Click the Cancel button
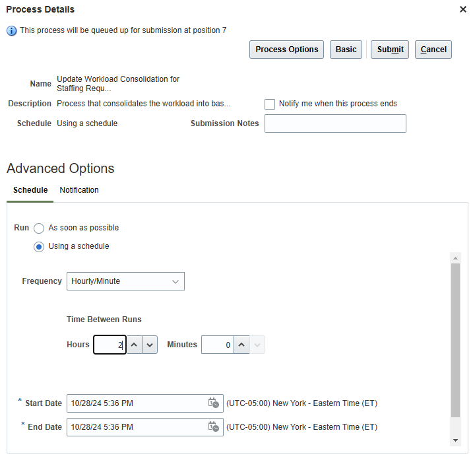 [x=433, y=50]
